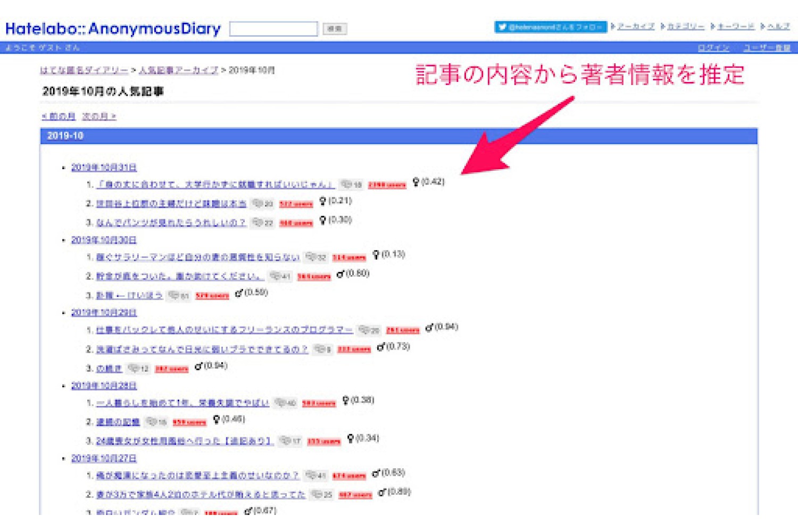Open the 2019年10月29日 date link
Viewport: 798px width, 532px height.
104,312
